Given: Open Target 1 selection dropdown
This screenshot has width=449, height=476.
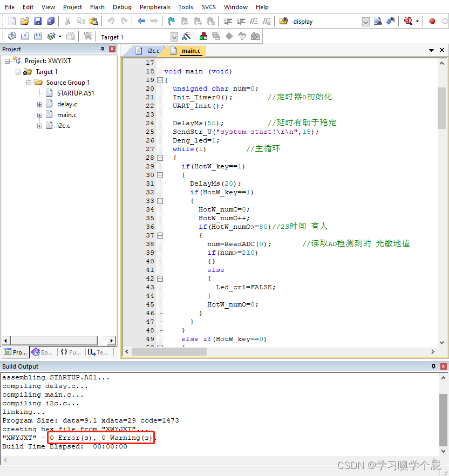Looking at the screenshot, I should click(x=174, y=37).
